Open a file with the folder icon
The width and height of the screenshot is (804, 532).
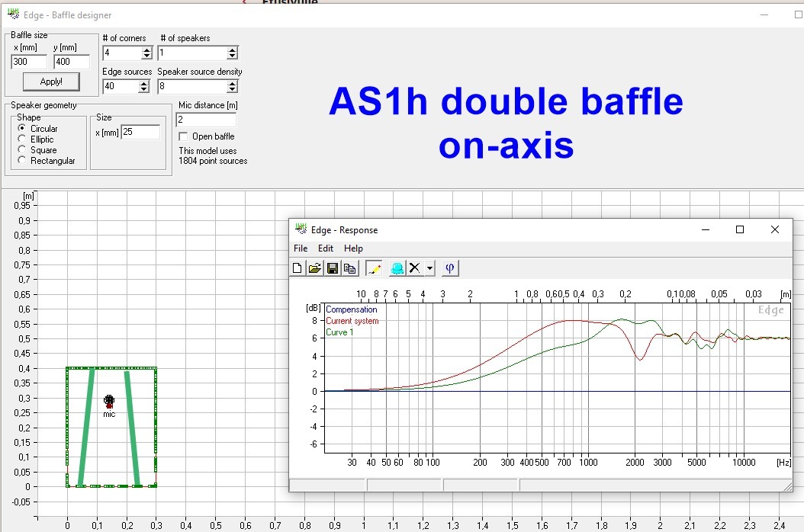coord(315,268)
